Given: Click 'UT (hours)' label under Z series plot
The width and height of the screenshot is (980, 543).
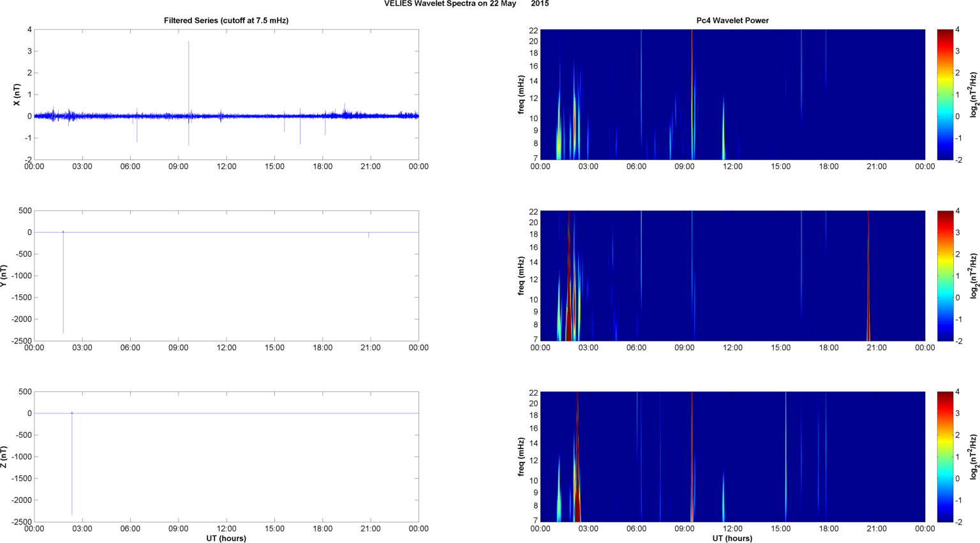Looking at the screenshot, I should point(226,539).
